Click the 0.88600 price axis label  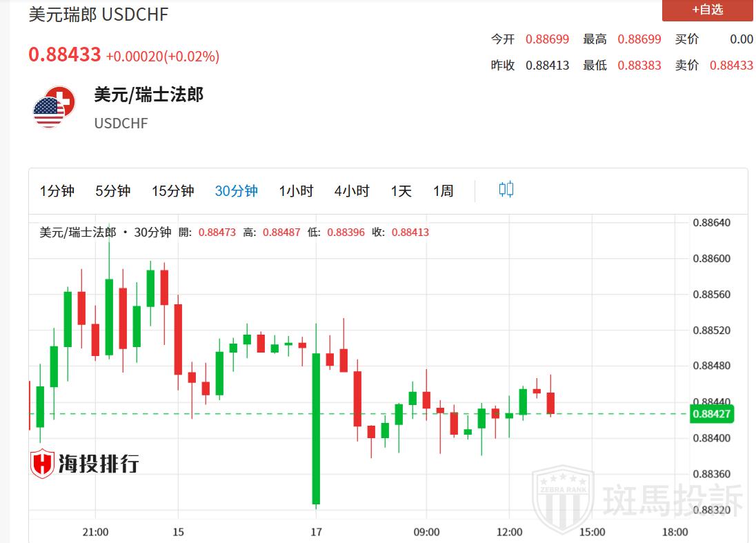coord(711,259)
